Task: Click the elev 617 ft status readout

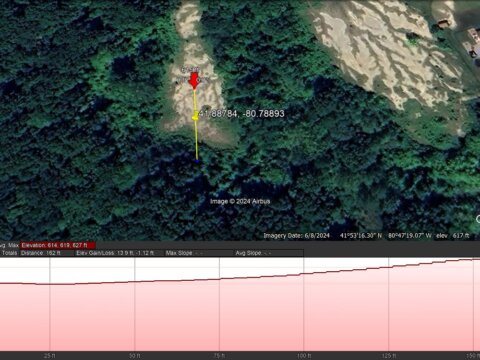Action: coord(453,236)
